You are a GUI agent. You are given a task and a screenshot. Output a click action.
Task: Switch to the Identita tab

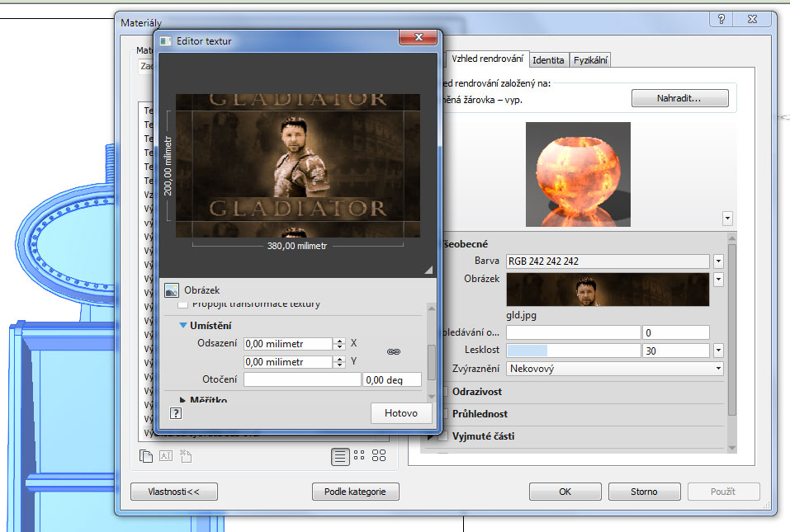pyautogui.click(x=548, y=60)
